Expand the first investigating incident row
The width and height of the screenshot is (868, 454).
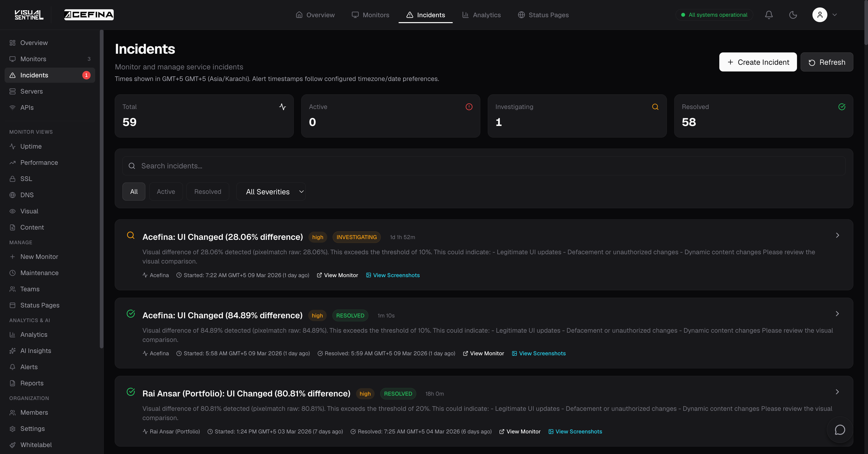pos(837,235)
